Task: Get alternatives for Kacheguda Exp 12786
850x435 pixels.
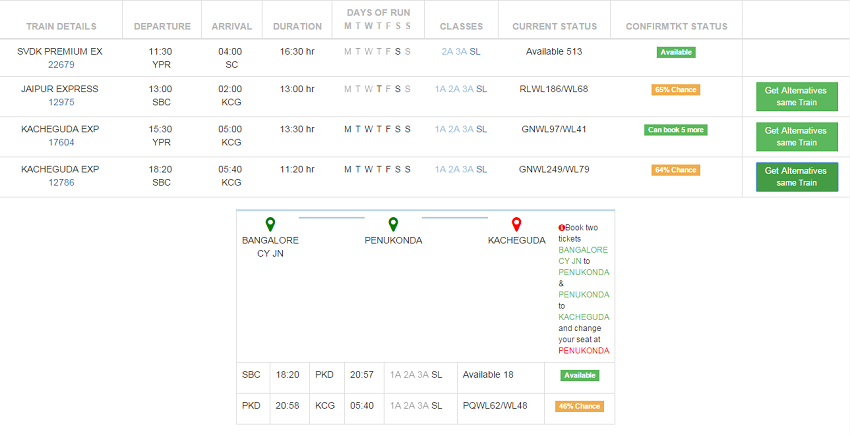Action: click(796, 176)
